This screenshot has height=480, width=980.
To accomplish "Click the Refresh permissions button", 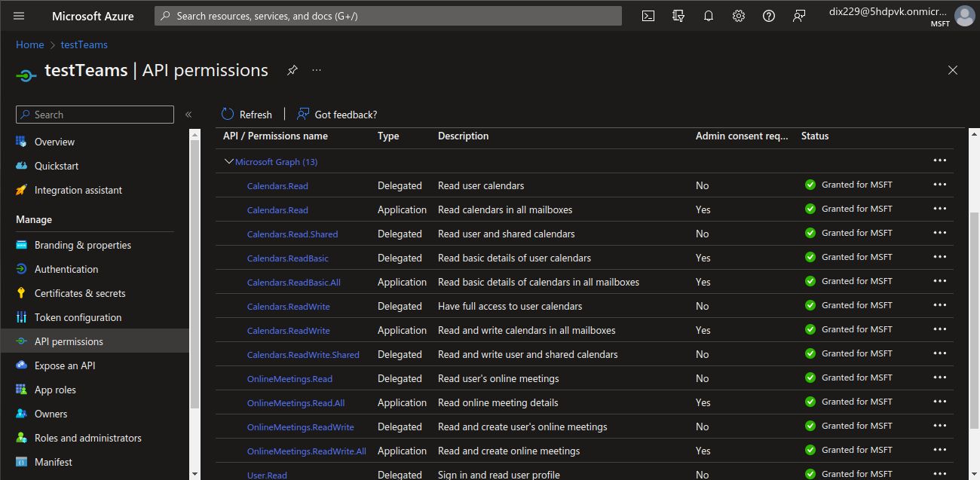I will coord(247,115).
